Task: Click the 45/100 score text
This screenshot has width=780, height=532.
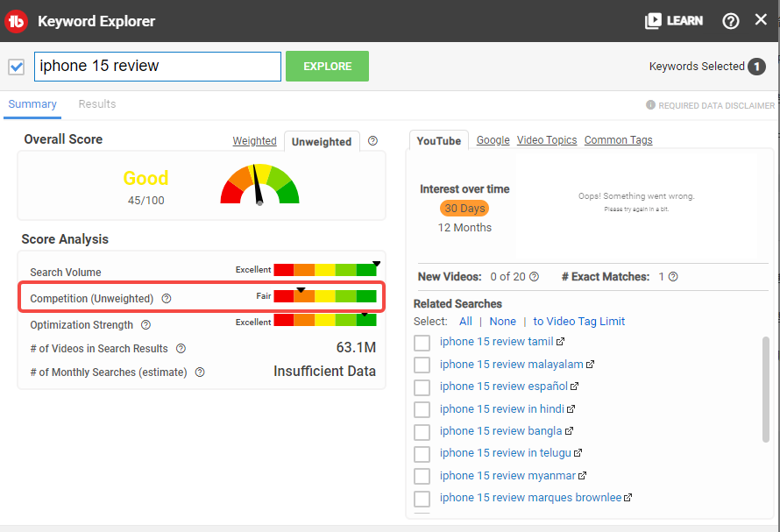Action: point(145,201)
